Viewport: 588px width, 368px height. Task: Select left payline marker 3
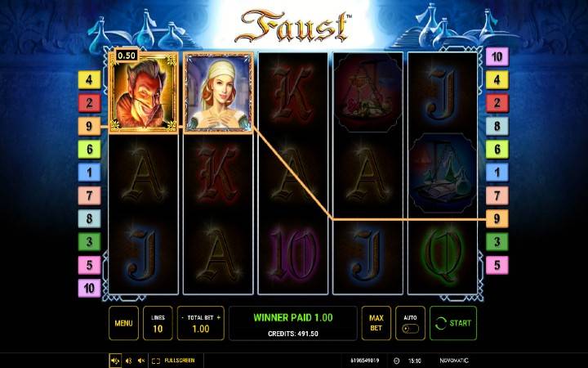(89, 241)
